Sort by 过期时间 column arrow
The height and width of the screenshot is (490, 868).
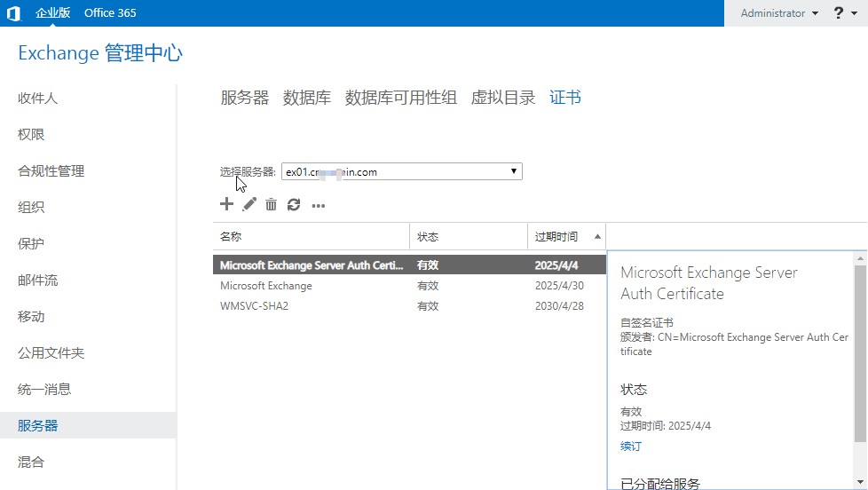[x=598, y=236]
